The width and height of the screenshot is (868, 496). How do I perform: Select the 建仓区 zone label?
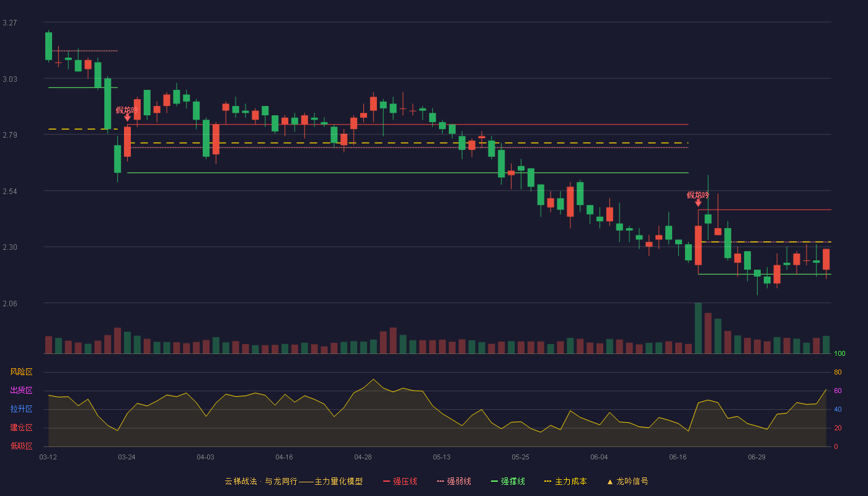pos(21,428)
